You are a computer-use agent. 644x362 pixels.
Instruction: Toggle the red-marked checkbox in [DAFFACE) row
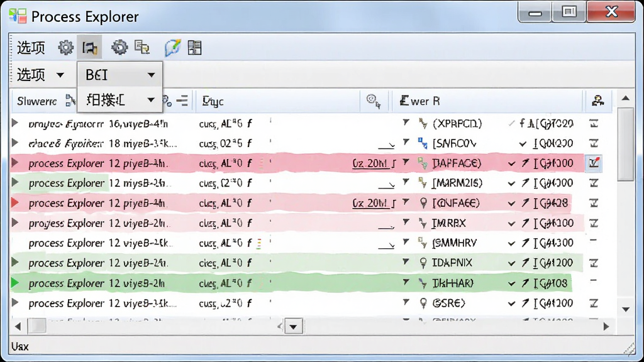click(x=594, y=163)
